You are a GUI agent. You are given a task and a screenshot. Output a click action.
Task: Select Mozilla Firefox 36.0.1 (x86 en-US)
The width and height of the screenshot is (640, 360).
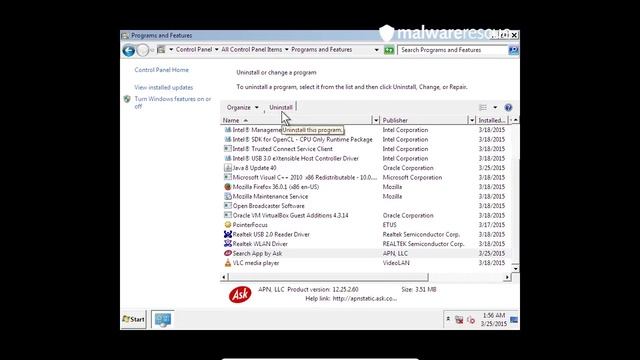tap(276, 187)
